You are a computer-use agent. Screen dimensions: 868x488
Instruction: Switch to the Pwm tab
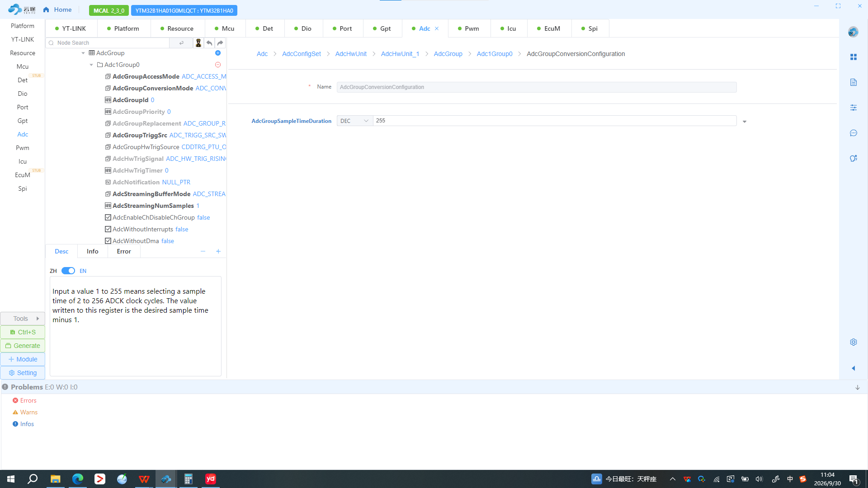(468, 28)
